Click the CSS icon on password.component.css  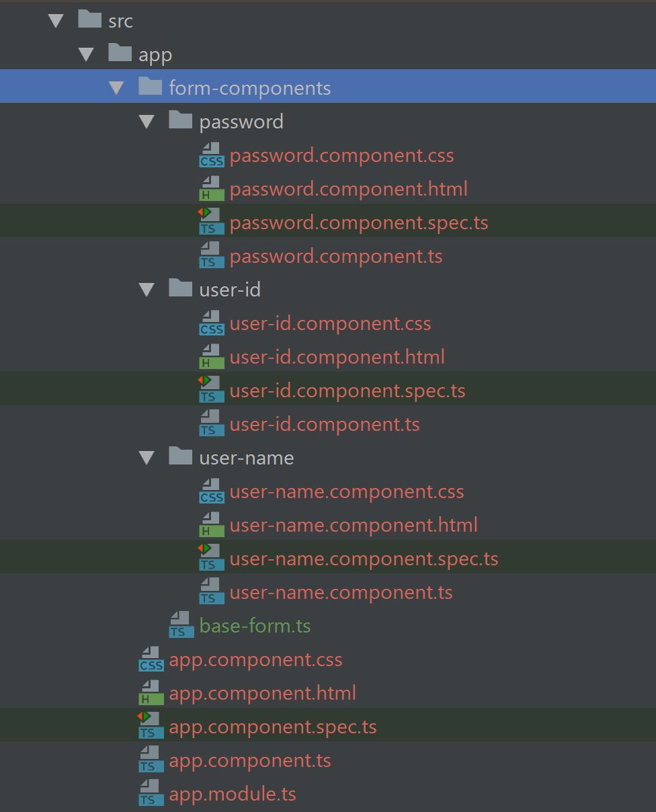[x=211, y=155]
